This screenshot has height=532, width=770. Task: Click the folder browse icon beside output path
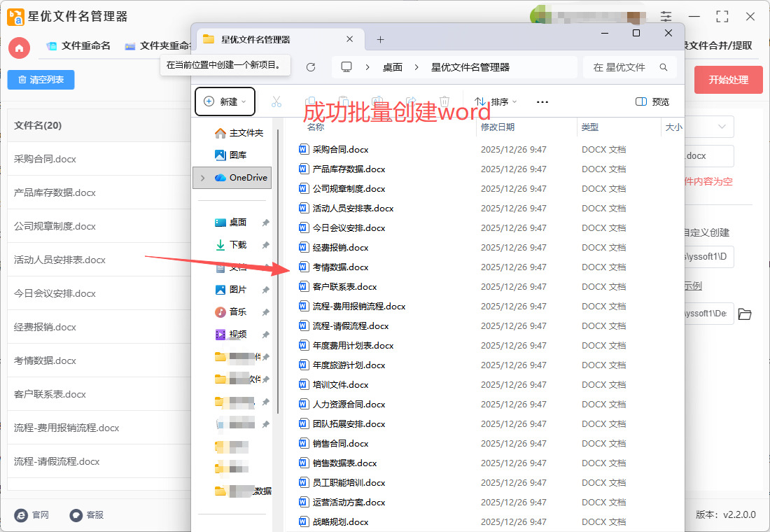(745, 314)
